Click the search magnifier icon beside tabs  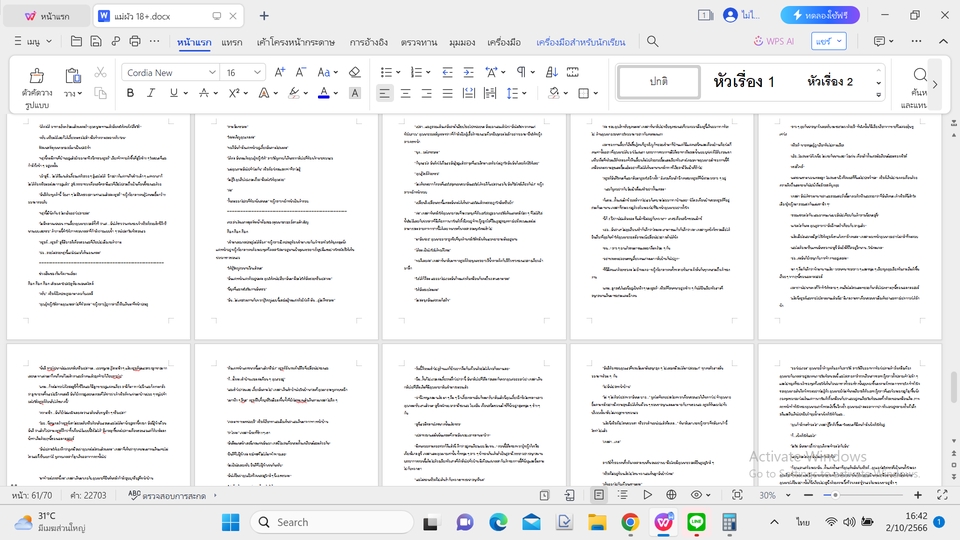pyautogui.click(x=653, y=41)
